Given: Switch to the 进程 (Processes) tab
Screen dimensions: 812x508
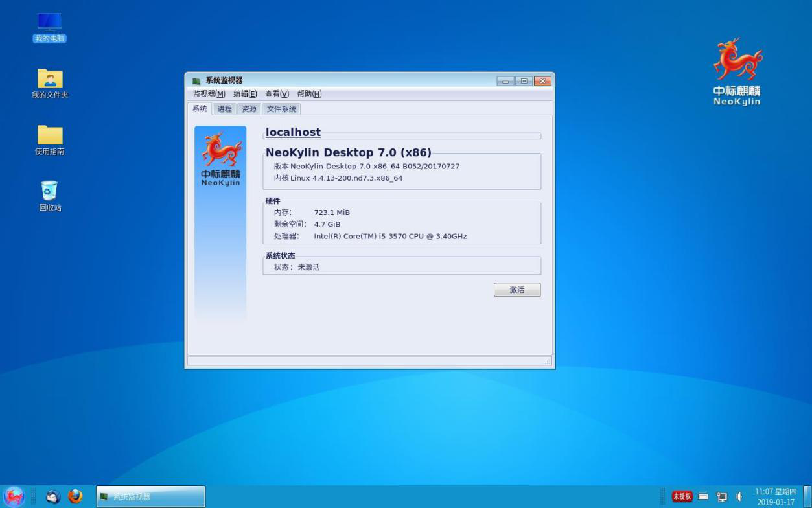Looking at the screenshot, I should pos(224,110).
